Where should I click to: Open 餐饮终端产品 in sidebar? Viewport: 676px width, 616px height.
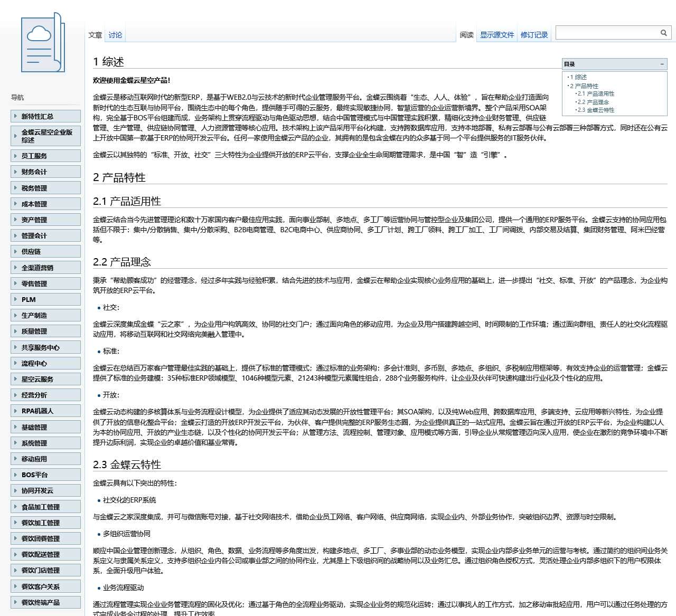(x=45, y=602)
